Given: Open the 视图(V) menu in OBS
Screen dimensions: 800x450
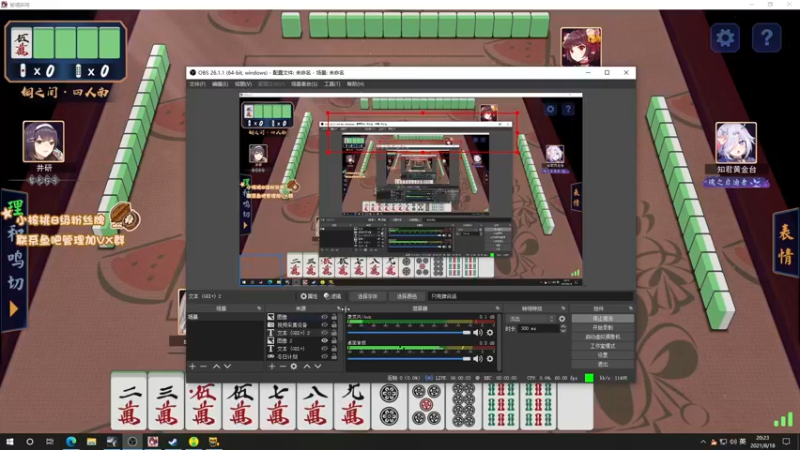Looking at the screenshot, I should pyautogui.click(x=243, y=84).
